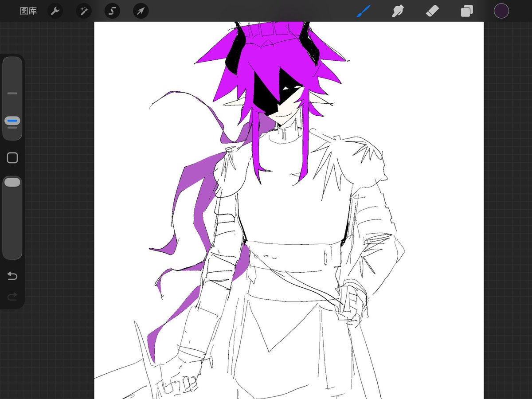Open the active color picker circle
532x399 pixels.
(x=501, y=11)
